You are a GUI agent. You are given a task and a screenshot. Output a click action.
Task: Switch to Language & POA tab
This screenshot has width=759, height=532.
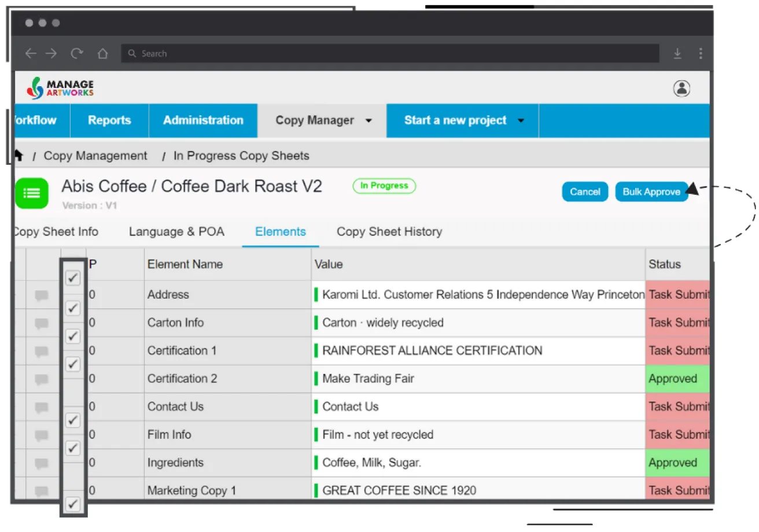(x=176, y=232)
